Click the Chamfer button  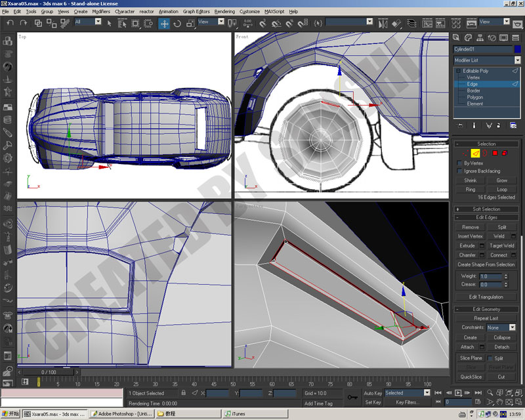point(467,255)
